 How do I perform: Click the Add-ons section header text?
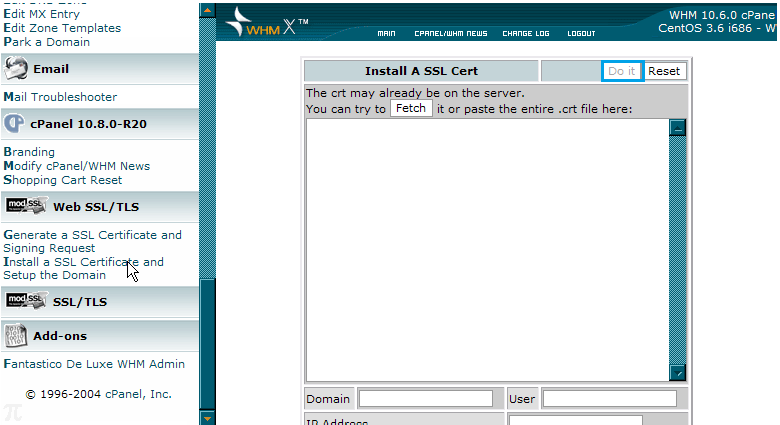pos(60,336)
